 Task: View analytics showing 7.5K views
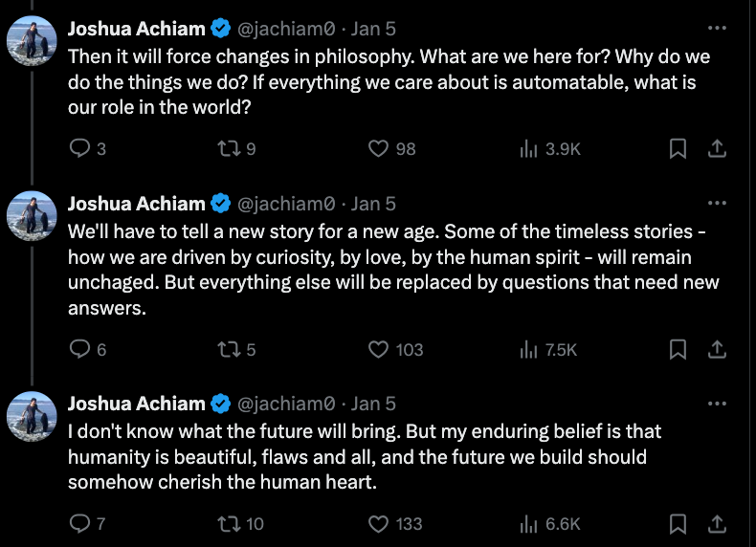click(x=548, y=349)
